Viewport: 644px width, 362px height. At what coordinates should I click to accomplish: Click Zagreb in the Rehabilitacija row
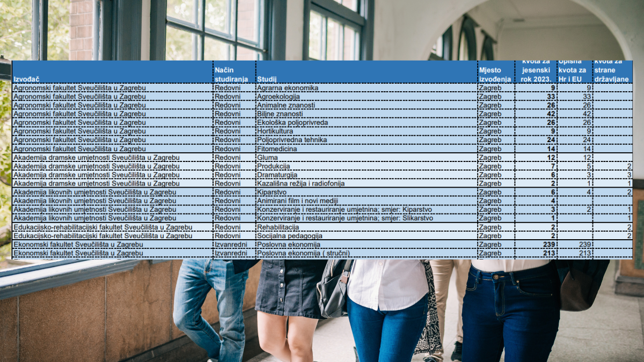coord(496,227)
